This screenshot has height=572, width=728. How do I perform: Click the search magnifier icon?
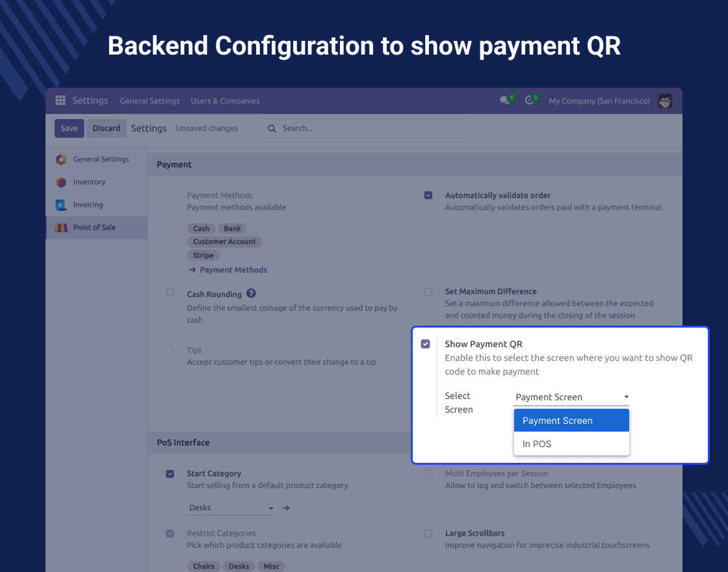[272, 129]
